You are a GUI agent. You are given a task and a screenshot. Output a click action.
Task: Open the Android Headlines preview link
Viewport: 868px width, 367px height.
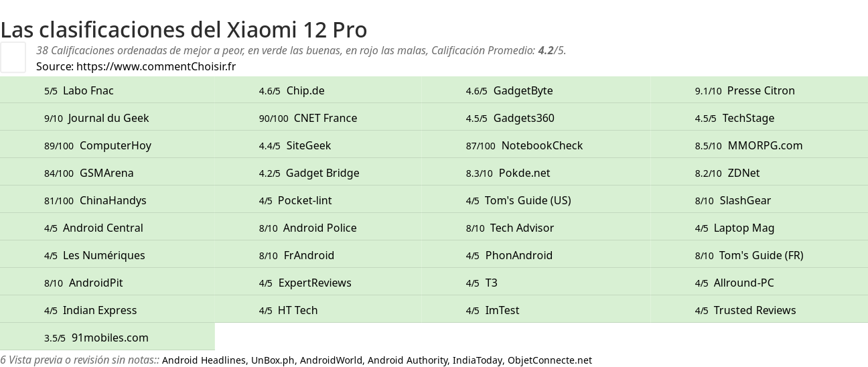coord(204,360)
